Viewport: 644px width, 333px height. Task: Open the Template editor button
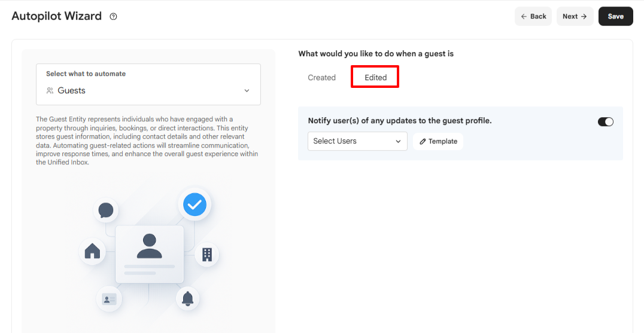point(438,142)
